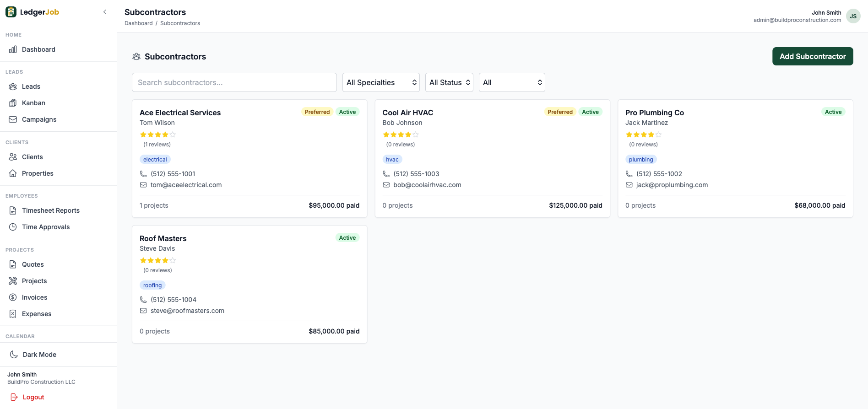The width and height of the screenshot is (868, 409).
Task: Click the Quotes document icon
Action: pyautogui.click(x=13, y=264)
